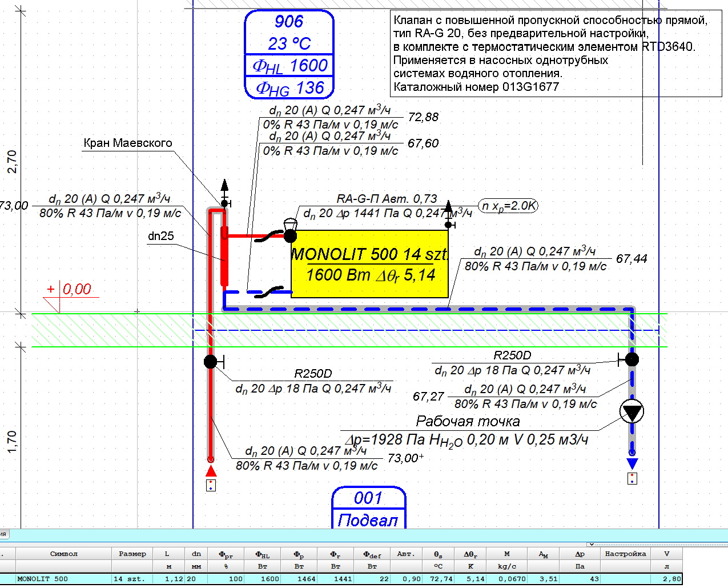Screen dimensions: 728x588
Task: Click the 0,0670 mass flow cell
Action: [x=507, y=579]
